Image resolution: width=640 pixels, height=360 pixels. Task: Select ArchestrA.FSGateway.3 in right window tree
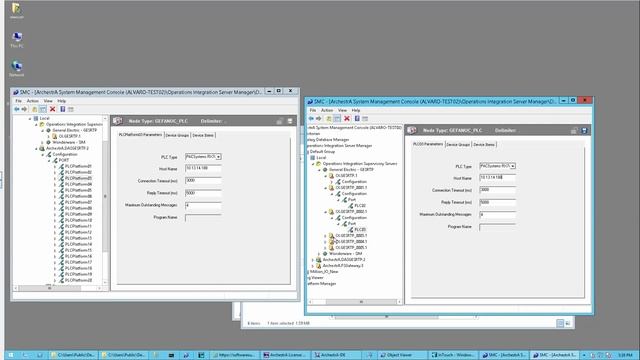pyautogui.click(x=343, y=266)
